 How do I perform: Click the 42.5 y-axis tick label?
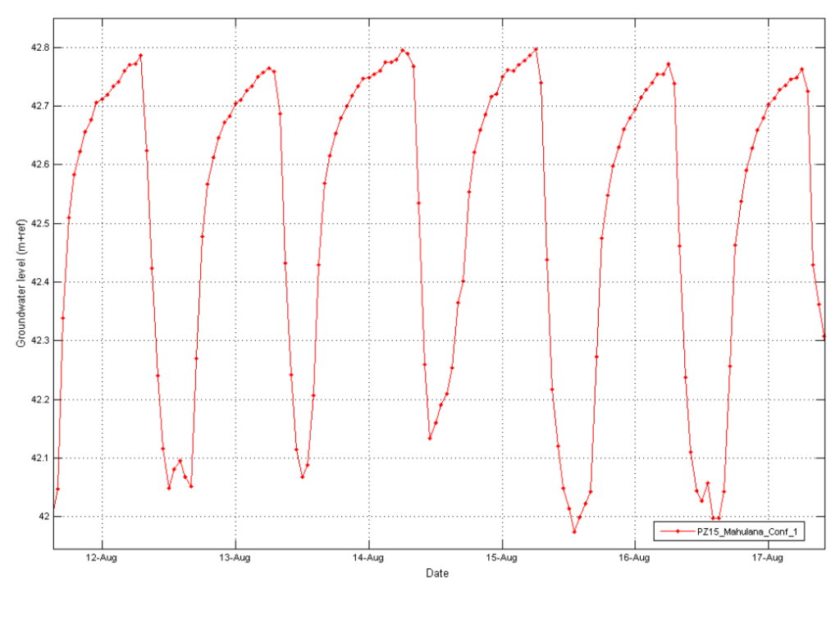tap(39, 224)
